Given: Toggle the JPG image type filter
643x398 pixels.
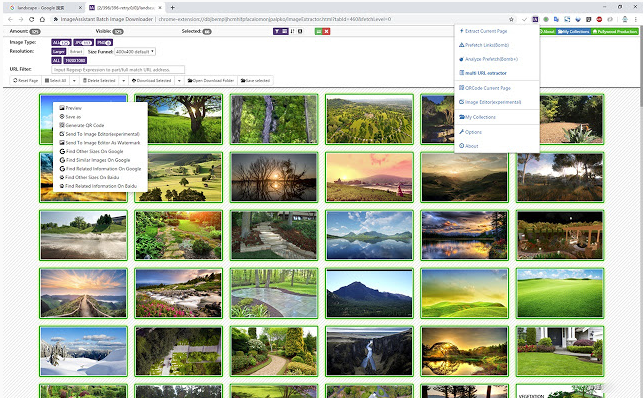Looking at the screenshot, I should [83, 42].
